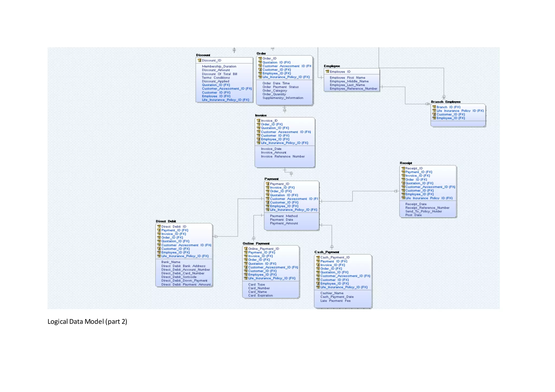This screenshot has width=555, height=392.
Task: Click the Invoice entity title
Action: click(261, 115)
